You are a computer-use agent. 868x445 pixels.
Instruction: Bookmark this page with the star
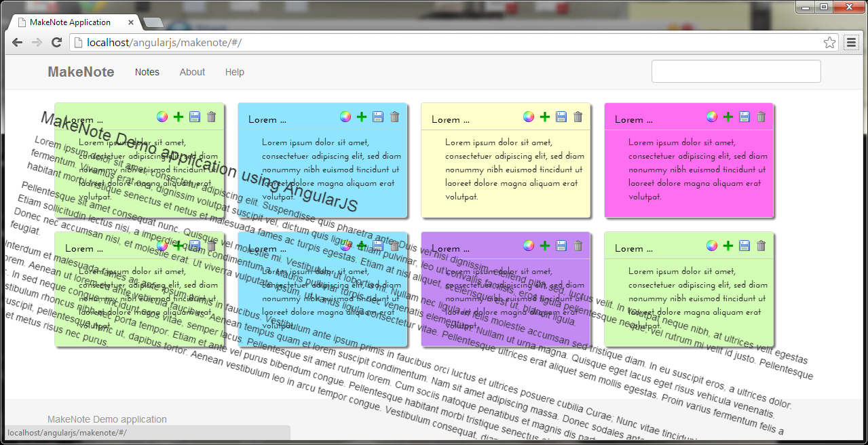[x=829, y=43]
